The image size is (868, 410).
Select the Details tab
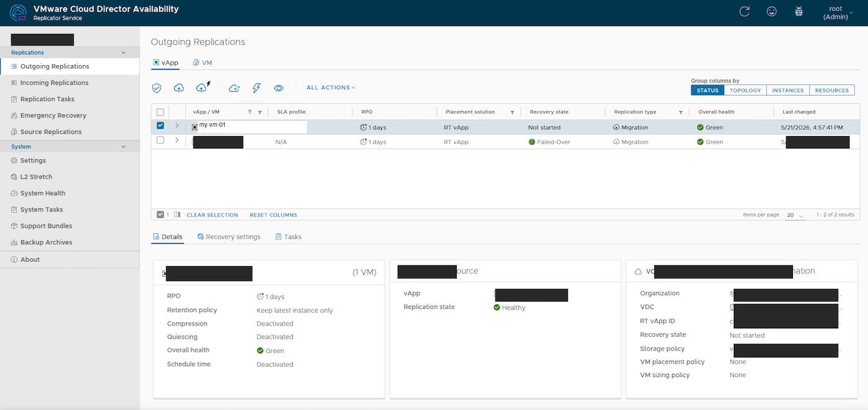pyautogui.click(x=167, y=237)
